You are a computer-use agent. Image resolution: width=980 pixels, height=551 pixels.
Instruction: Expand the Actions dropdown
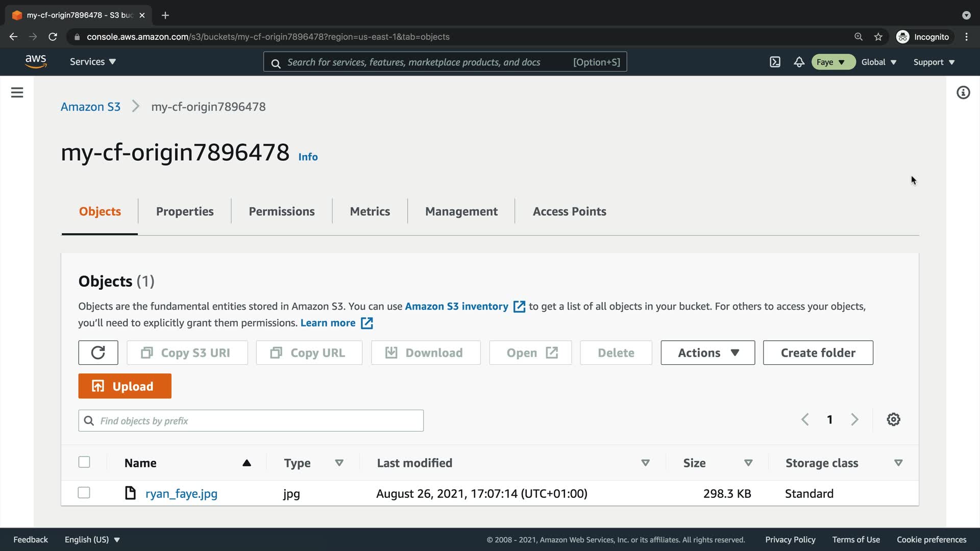pos(707,353)
